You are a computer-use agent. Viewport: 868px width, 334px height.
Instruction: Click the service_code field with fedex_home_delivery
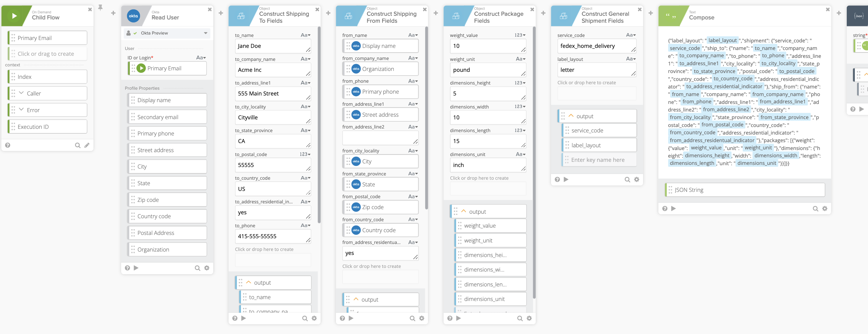[x=594, y=46]
